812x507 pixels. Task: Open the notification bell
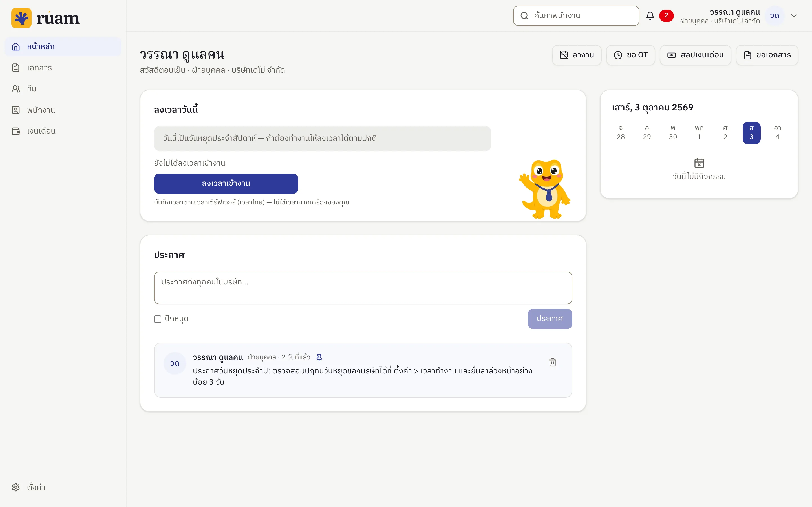point(650,16)
